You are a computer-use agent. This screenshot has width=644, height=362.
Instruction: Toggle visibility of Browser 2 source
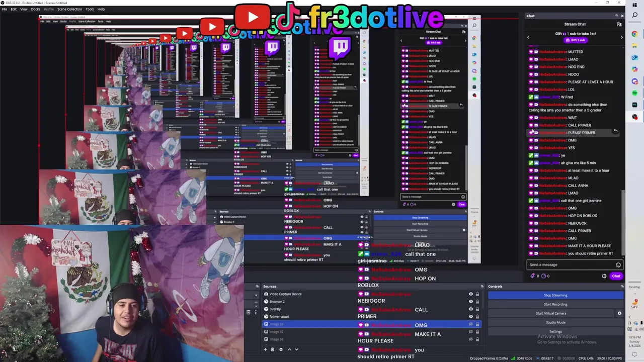[x=471, y=302]
